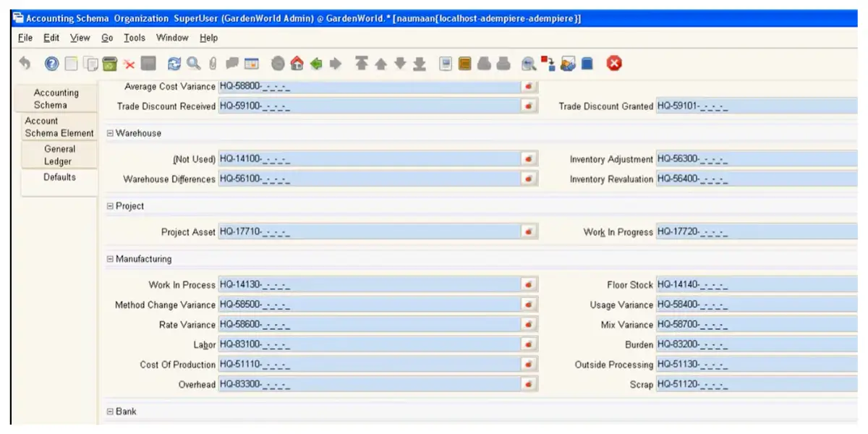The height and width of the screenshot is (434, 868).
Task: Collapse the Warehouse section
Action: [111, 134]
